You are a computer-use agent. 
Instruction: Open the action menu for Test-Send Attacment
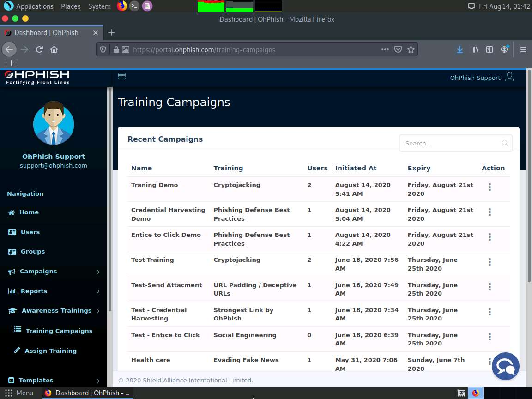click(490, 287)
